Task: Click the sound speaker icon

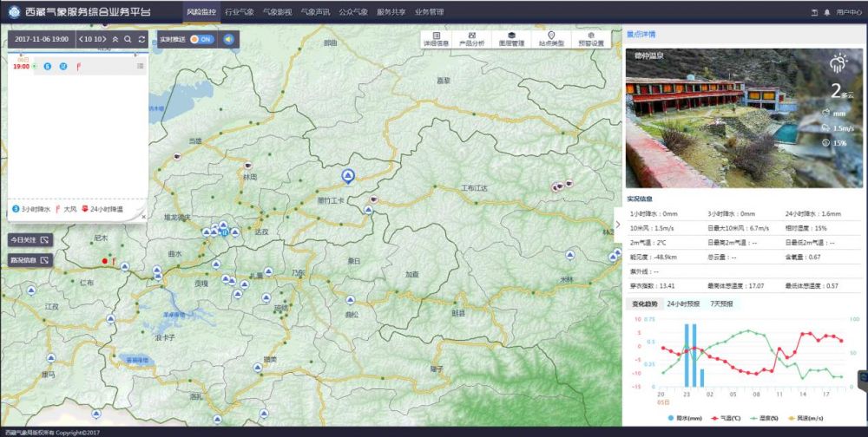Action: pos(228,39)
